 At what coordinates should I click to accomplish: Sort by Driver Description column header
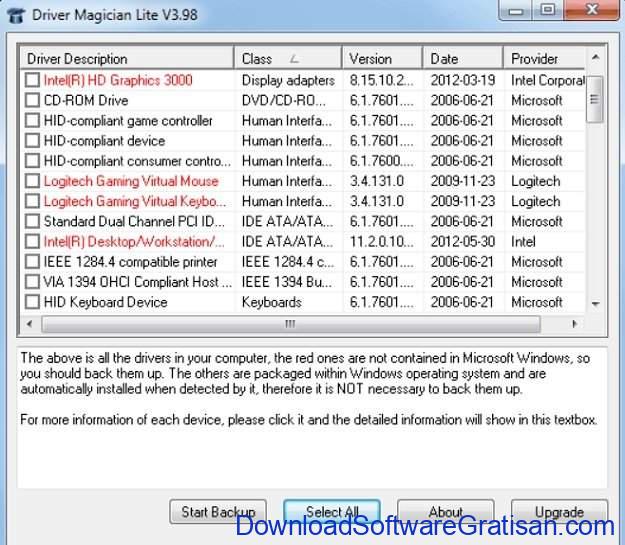pyautogui.click(x=127, y=59)
